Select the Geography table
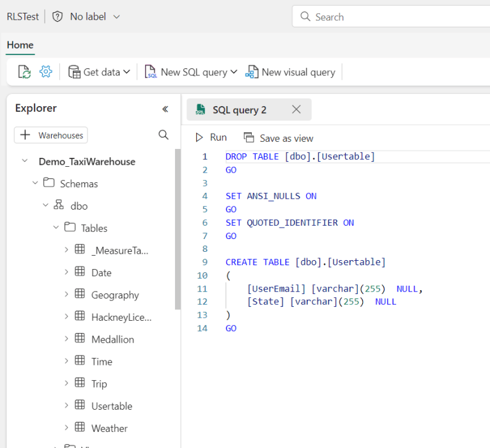The height and width of the screenshot is (448, 490). click(x=115, y=295)
